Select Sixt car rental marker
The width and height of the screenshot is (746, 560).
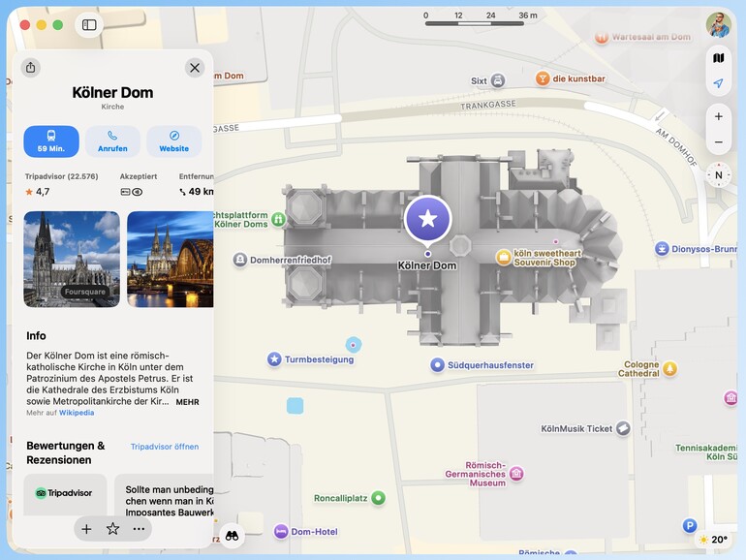[498, 80]
